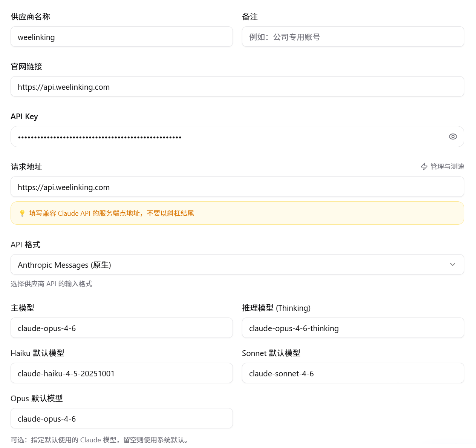Click the 供应商名称 field containing weelinking
Image resolution: width=476 pixels, height=448 pixels.
click(121, 37)
